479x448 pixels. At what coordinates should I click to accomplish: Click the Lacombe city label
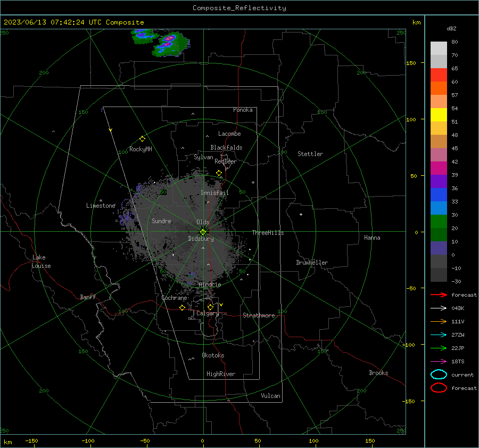pyautogui.click(x=229, y=134)
